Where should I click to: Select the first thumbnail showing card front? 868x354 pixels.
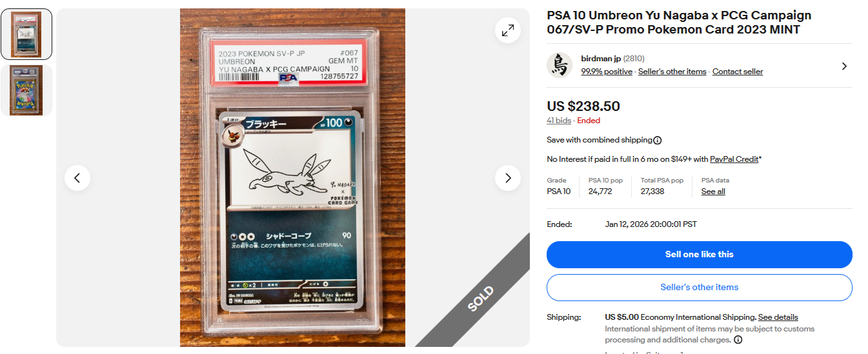pyautogui.click(x=27, y=34)
